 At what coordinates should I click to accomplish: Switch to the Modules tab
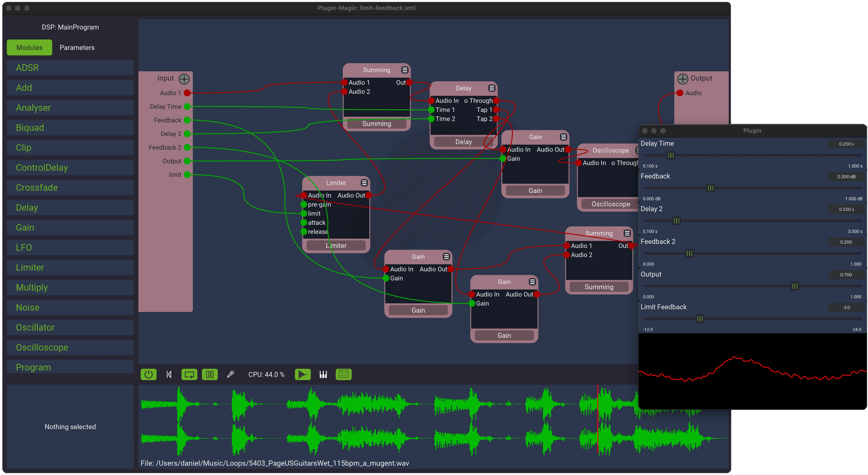click(x=29, y=47)
